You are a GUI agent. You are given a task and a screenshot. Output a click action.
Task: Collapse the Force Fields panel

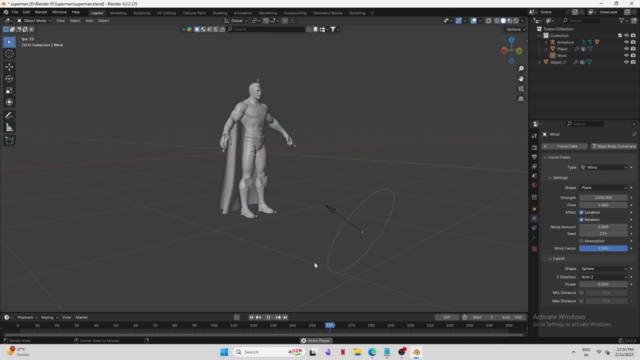(x=546, y=157)
